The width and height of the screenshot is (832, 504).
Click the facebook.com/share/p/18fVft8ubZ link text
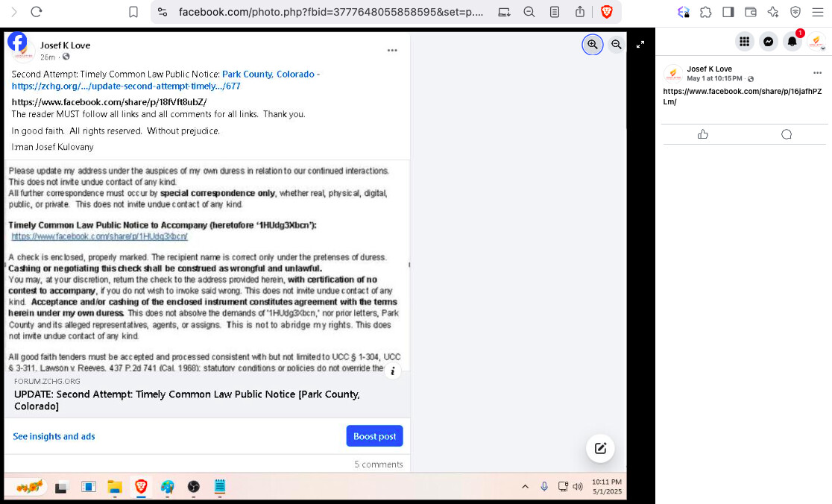[x=110, y=102]
